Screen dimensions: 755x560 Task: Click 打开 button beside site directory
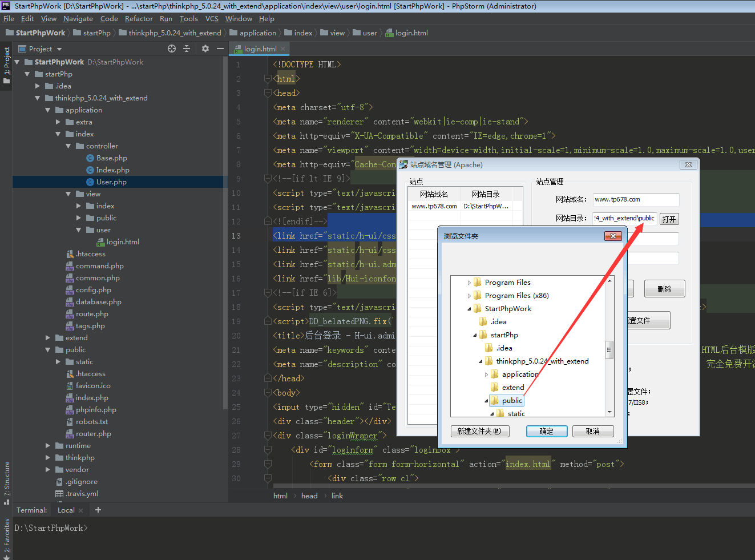point(669,219)
